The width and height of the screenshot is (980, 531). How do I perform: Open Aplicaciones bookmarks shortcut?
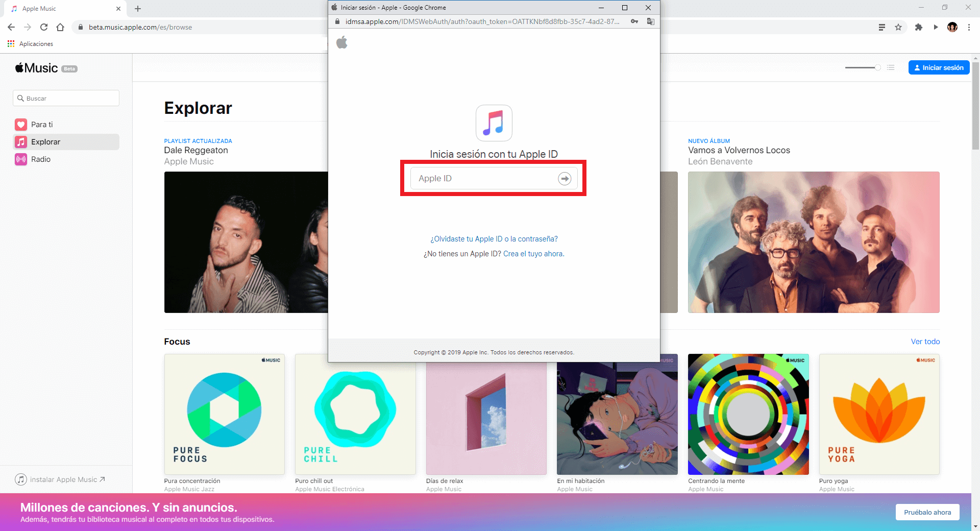[31, 44]
